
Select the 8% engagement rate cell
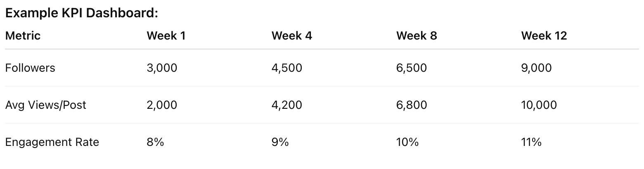[155, 143]
